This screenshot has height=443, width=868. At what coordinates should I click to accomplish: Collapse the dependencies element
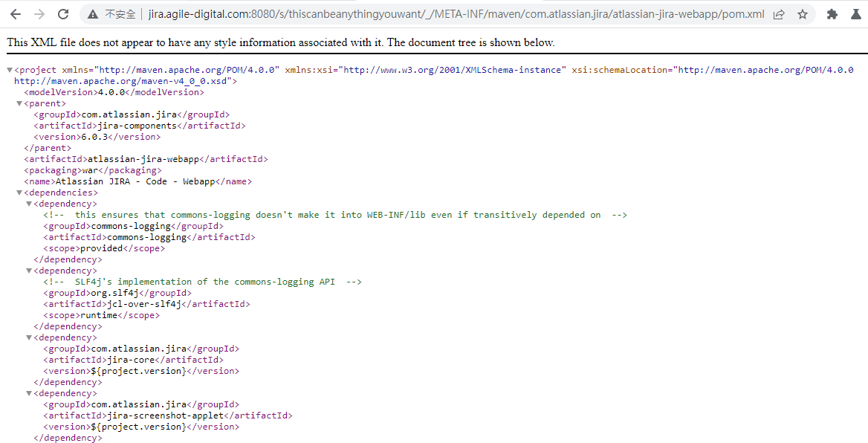(19, 193)
